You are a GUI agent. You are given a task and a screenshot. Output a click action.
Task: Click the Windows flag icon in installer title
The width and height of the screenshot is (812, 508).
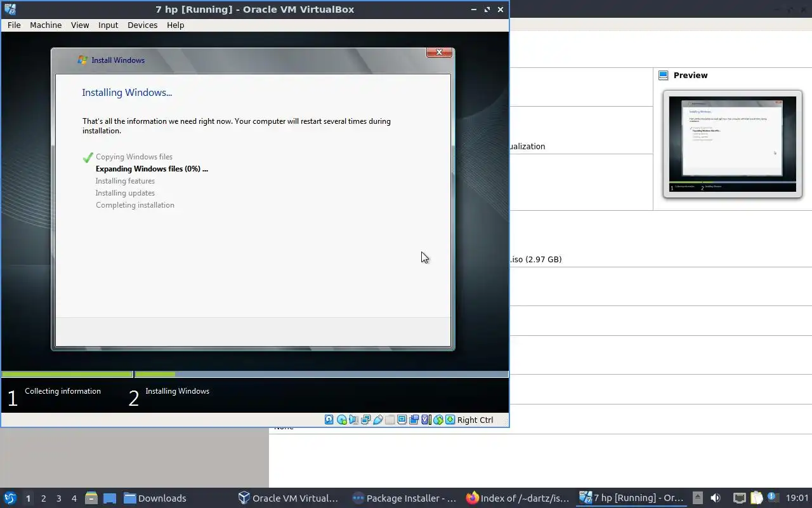82,60
